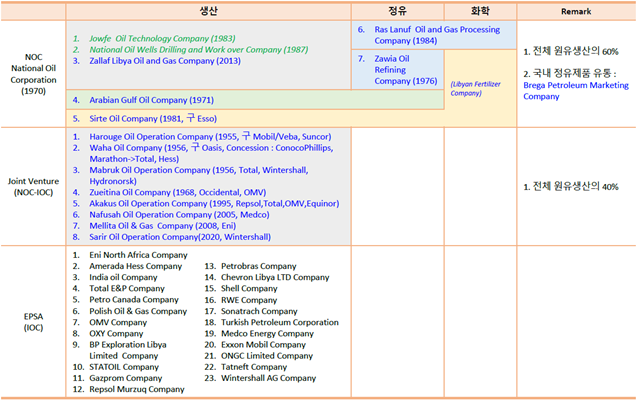Select RWE Company

pos(249,300)
